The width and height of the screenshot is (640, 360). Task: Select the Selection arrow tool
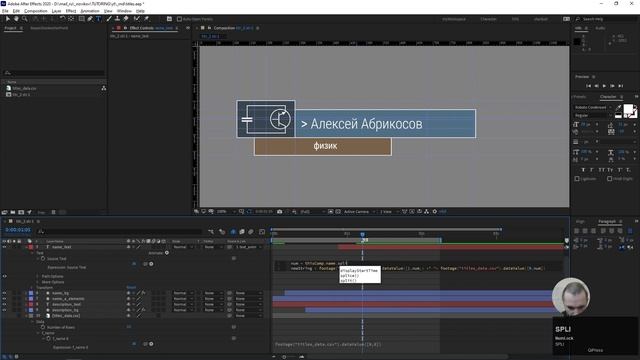pos(7,19)
